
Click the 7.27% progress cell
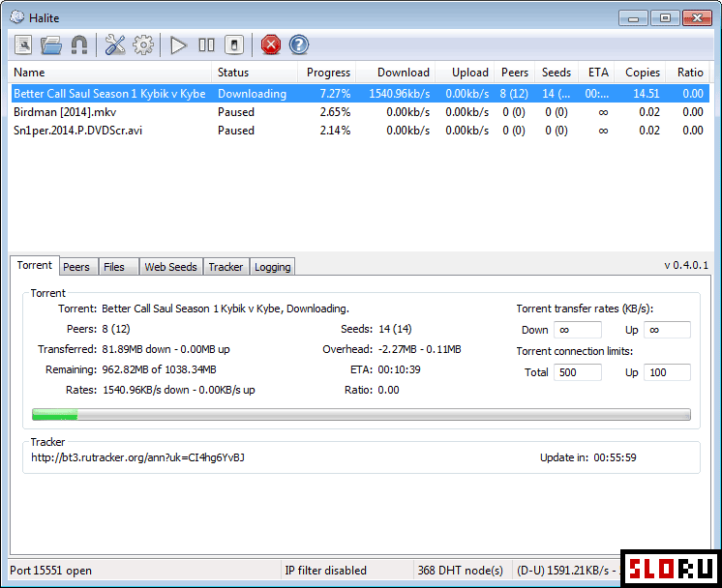point(335,94)
